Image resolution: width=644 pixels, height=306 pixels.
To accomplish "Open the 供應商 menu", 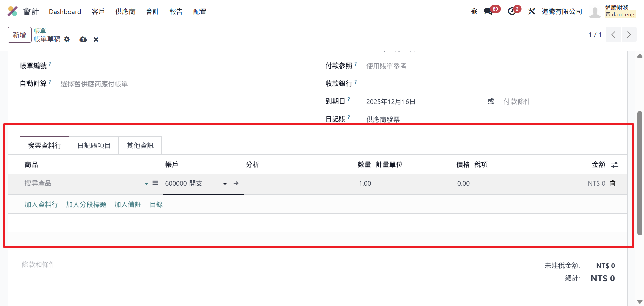I will pyautogui.click(x=125, y=12).
